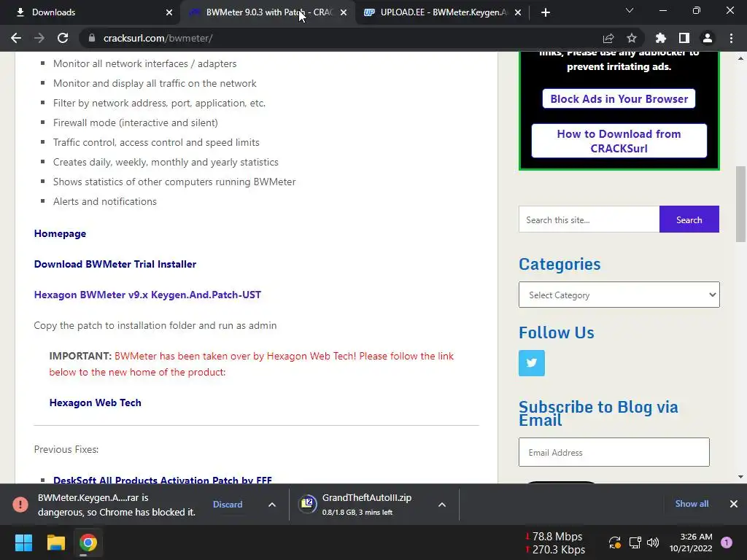The width and height of the screenshot is (747, 560).
Task: Click Download BWMeter Trial Installer link
Action: 115,264
